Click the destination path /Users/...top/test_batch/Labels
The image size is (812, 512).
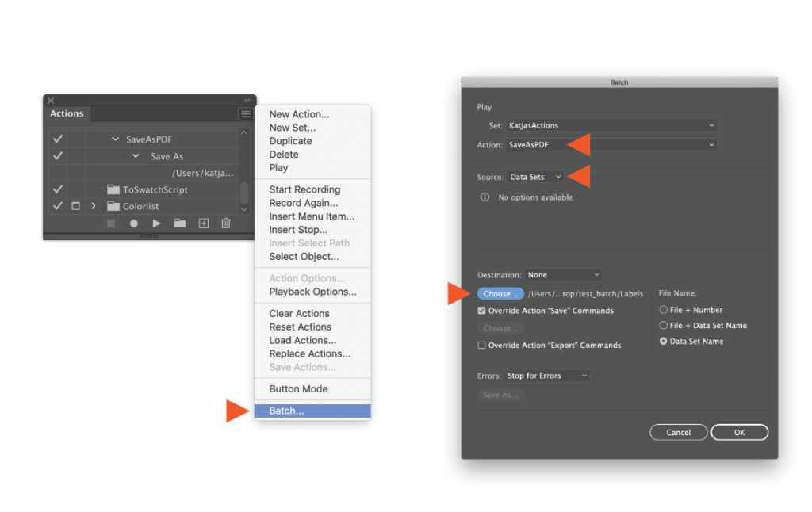coord(586,294)
